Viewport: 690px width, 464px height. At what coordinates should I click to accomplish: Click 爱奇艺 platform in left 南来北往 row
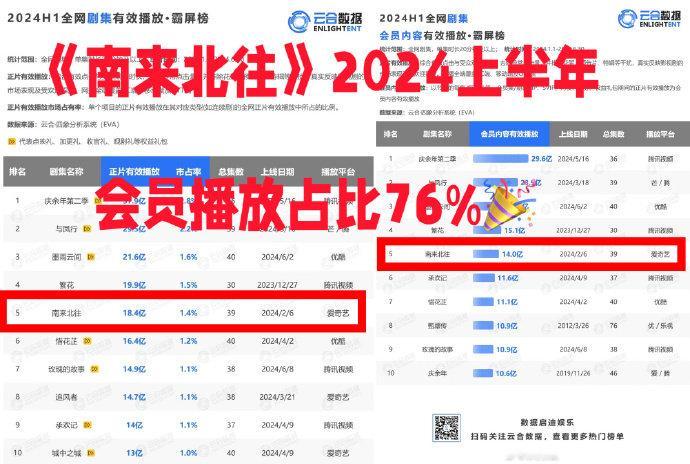click(x=338, y=313)
